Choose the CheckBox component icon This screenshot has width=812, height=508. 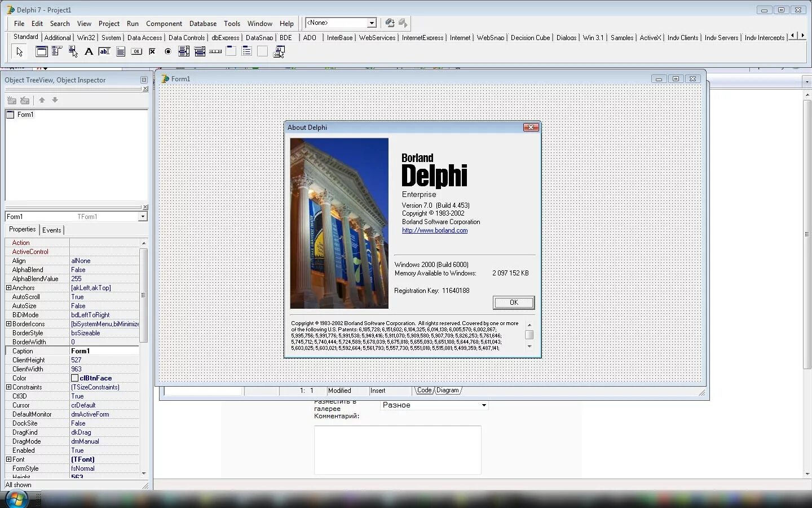(x=152, y=51)
